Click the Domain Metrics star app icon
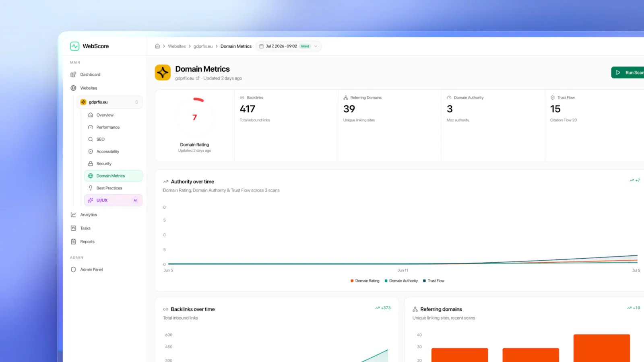 tap(163, 72)
